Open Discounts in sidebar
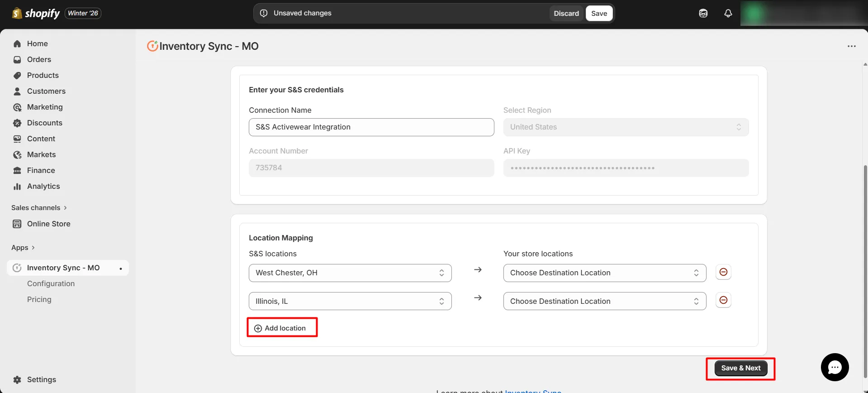 45,123
